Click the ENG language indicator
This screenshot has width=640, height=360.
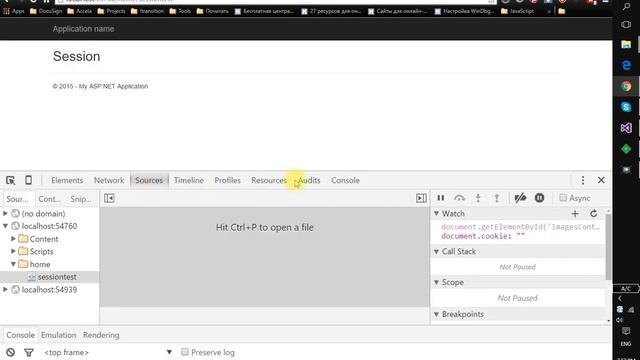click(x=626, y=344)
